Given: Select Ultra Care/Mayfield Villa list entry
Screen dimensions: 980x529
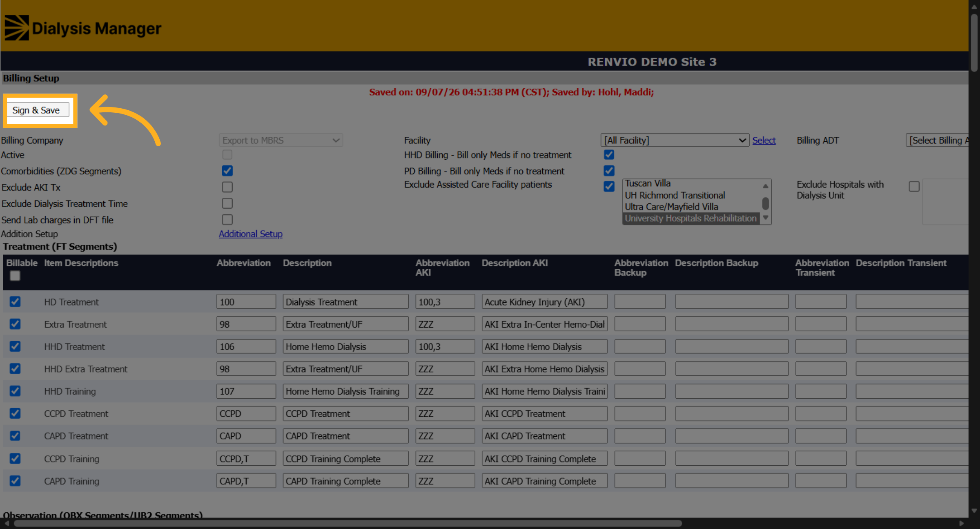Looking at the screenshot, I should (691, 207).
